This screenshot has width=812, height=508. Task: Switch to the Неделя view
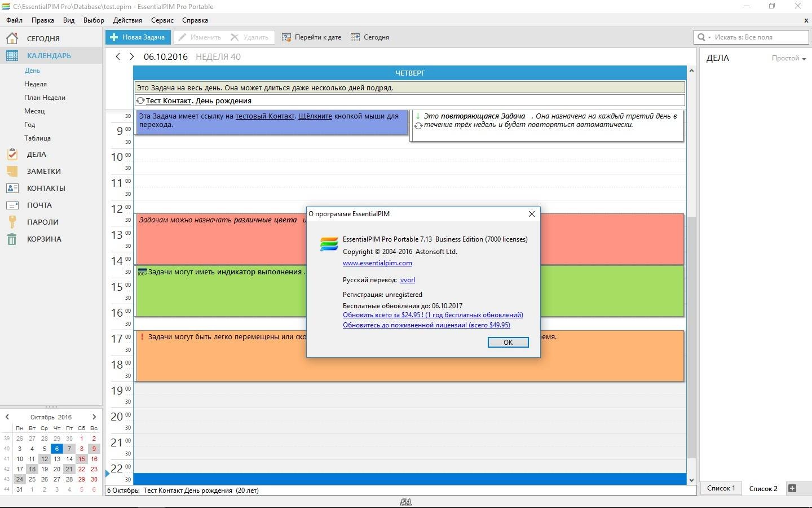coord(36,84)
